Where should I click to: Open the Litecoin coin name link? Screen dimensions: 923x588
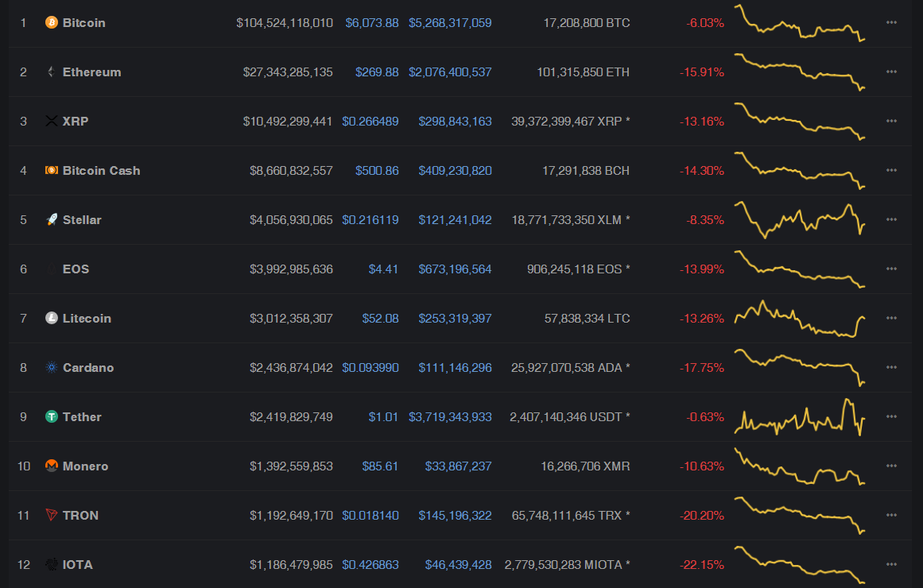[x=87, y=318]
